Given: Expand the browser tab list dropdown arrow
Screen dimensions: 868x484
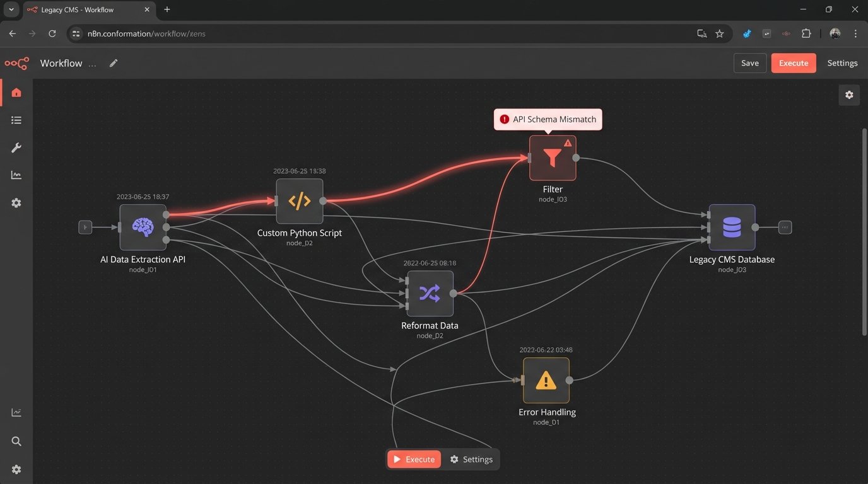Looking at the screenshot, I should click(11, 9).
